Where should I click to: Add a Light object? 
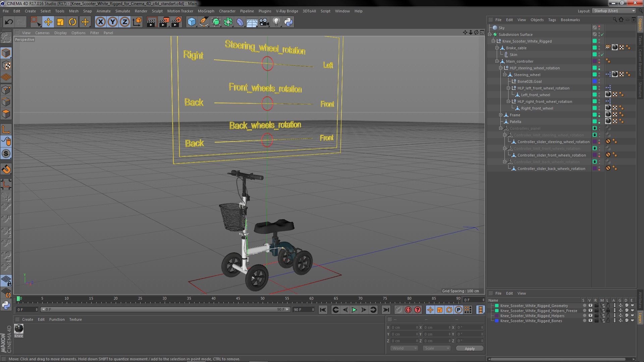(276, 22)
